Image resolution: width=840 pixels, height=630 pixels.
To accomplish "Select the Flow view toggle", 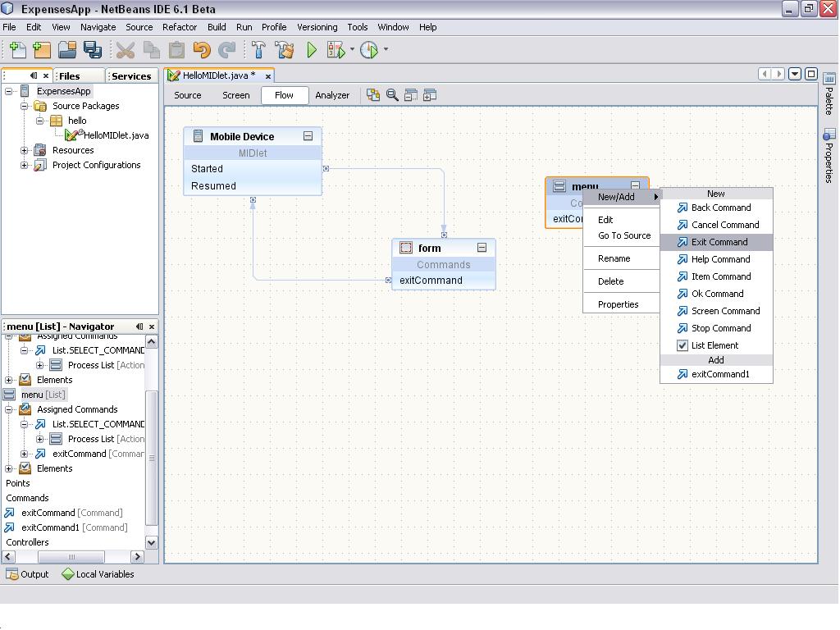I will click(285, 95).
